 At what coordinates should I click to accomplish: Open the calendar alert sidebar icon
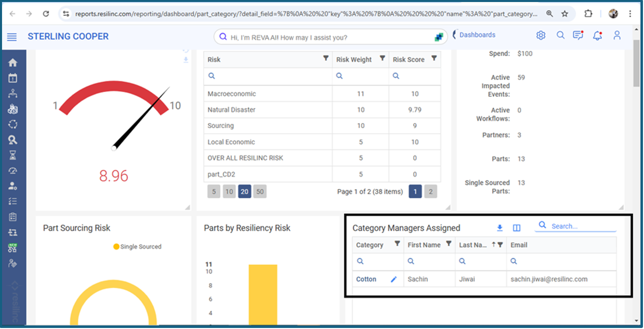13,78
